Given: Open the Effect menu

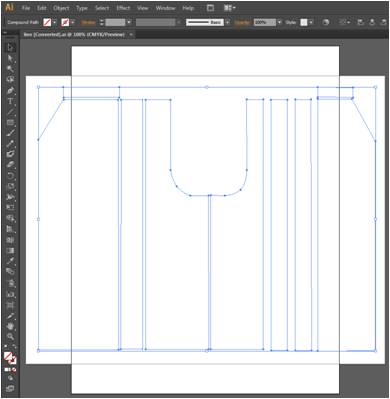Looking at the screenshot, I should click(x=123, y=8).
